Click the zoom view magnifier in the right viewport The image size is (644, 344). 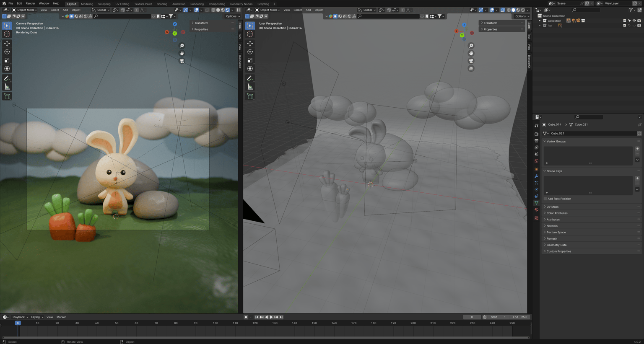pos(471,46)
